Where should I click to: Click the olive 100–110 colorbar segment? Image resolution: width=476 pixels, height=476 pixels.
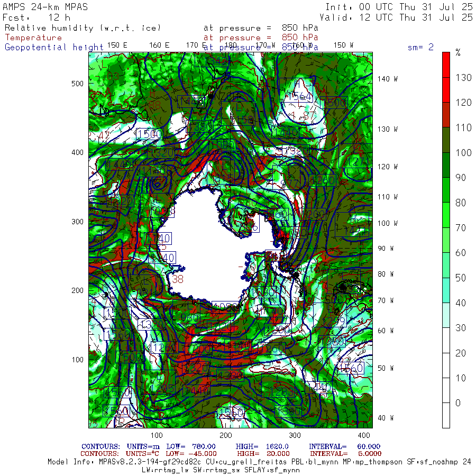coord(446,140)
